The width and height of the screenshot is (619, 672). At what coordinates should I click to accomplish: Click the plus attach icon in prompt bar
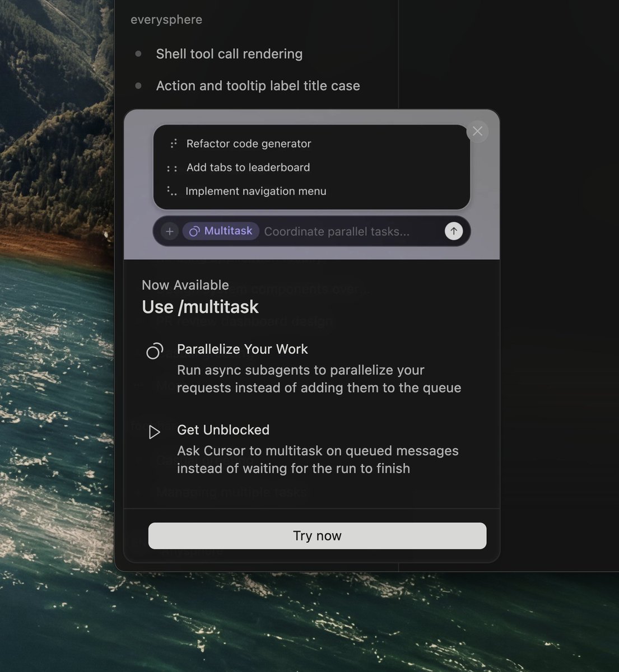pyautogui.click(x=170, y=231)
